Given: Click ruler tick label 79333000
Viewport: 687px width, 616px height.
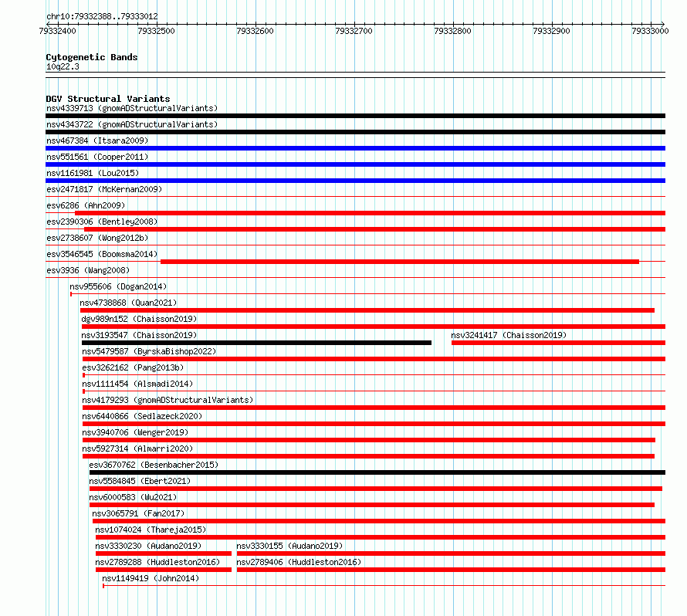Looking at the screenshot, I should click(x=650, y=31).
